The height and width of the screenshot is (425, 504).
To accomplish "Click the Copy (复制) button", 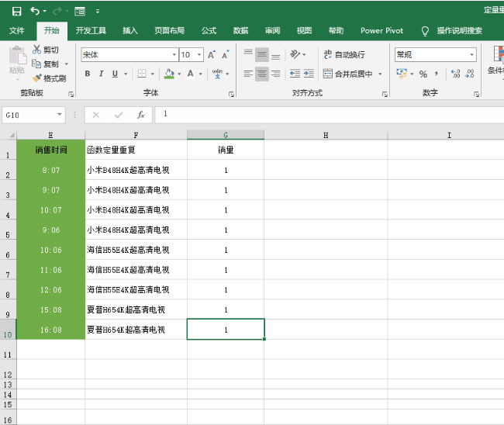I will tap(45, 64).
